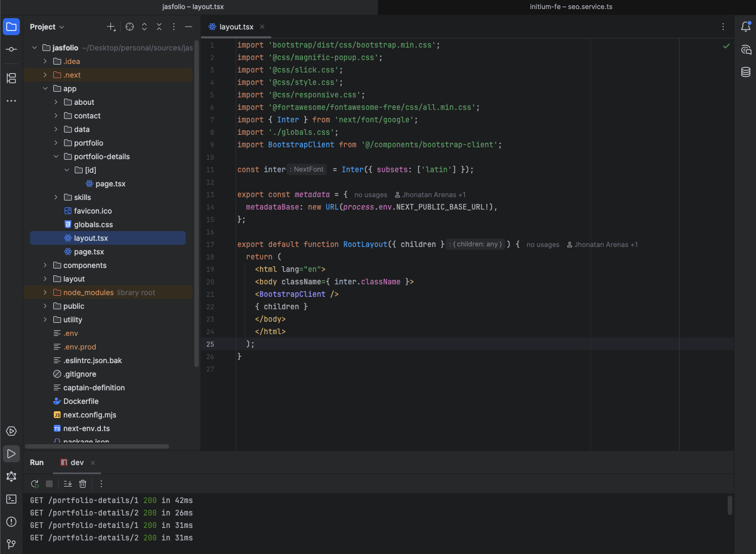Viewport: 756px width, 554px height.
Task: Collapse the portfolio-details folder
Action: point(56,156)
